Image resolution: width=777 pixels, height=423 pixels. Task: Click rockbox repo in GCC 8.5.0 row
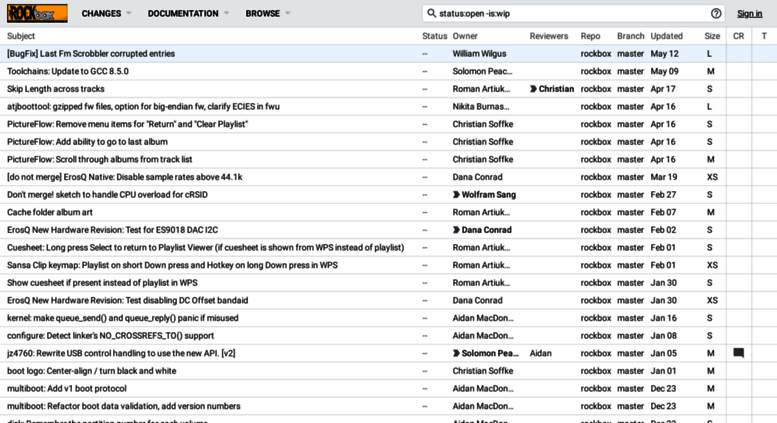596,71
